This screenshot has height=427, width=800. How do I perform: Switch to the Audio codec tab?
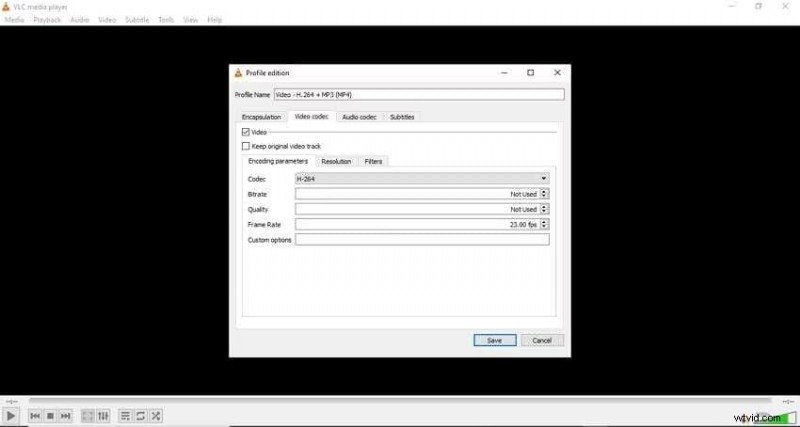(x=358, y=117)
